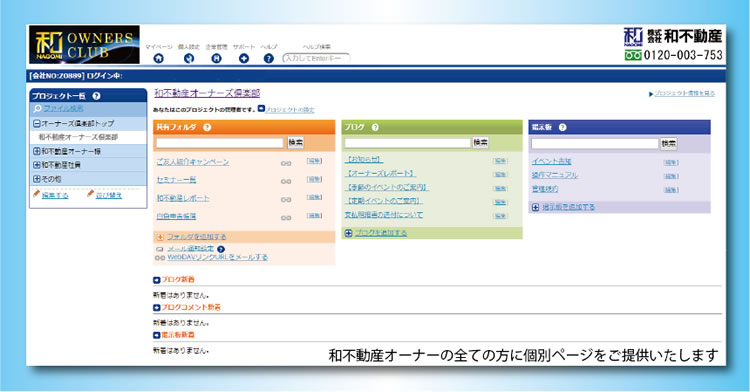The height and width of the screenshot is (392, 750).
Task: Select 和不動産オーナーズ倶楽部 sidebar item
Action: 78,137
